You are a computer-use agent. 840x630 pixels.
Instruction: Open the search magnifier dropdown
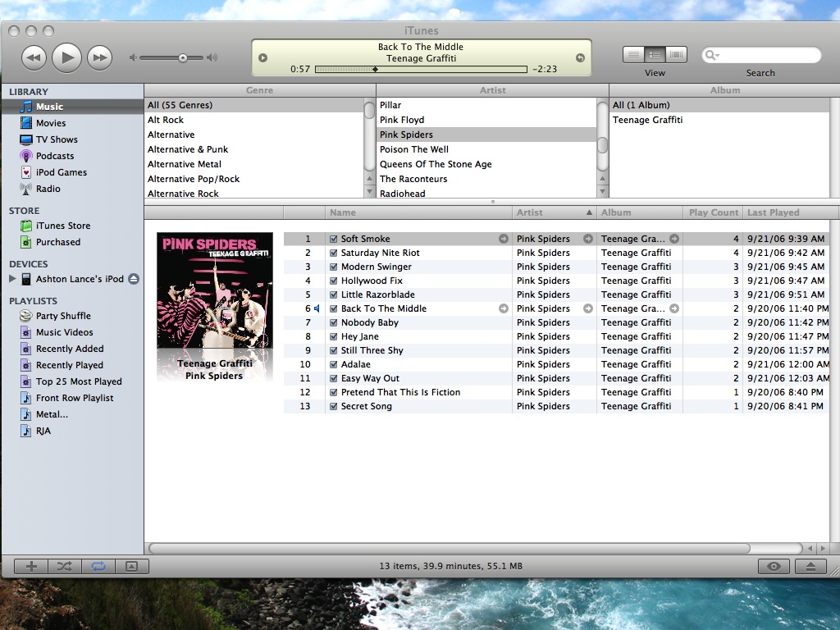[712, 55]
